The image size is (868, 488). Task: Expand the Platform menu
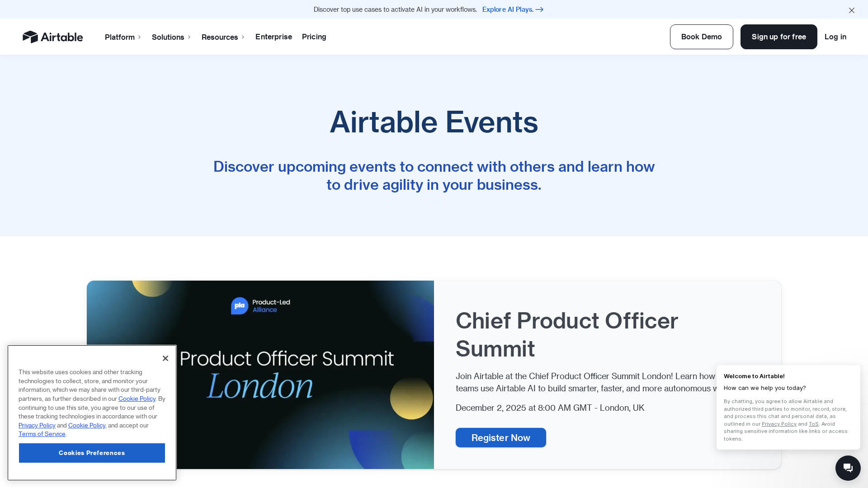pos(123,37)
